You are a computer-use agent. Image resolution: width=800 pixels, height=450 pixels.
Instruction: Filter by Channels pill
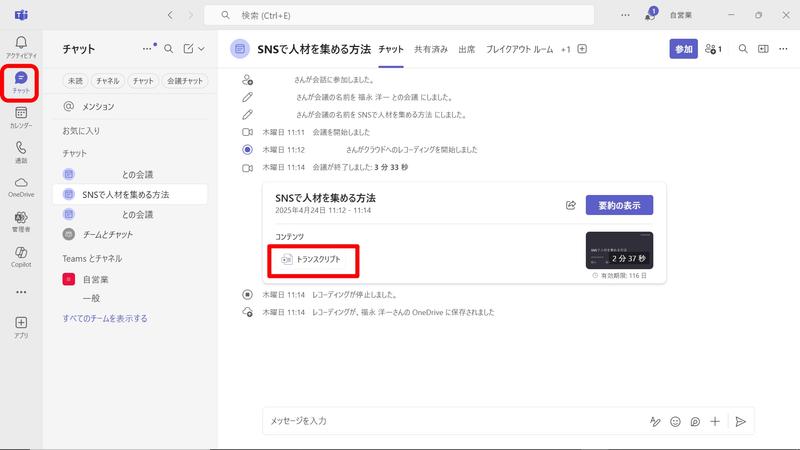[x=107, y=81]
